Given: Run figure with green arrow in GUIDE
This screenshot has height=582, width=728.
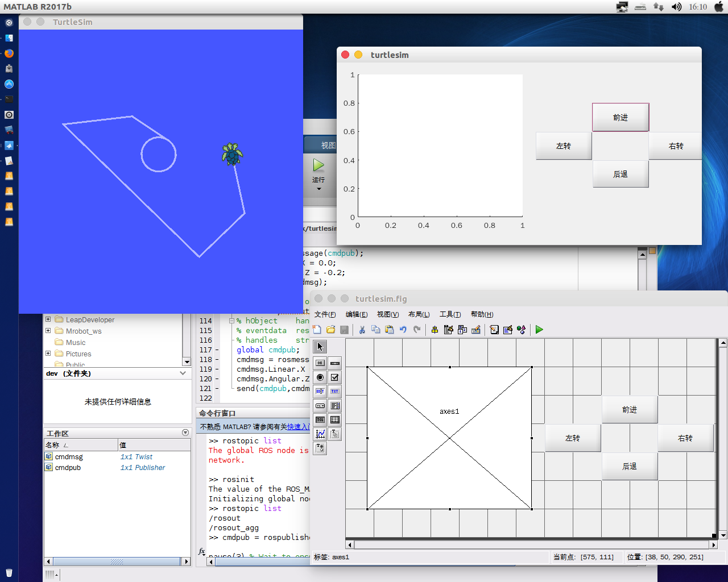Looking at the screenshot, I should click(539, 330).
